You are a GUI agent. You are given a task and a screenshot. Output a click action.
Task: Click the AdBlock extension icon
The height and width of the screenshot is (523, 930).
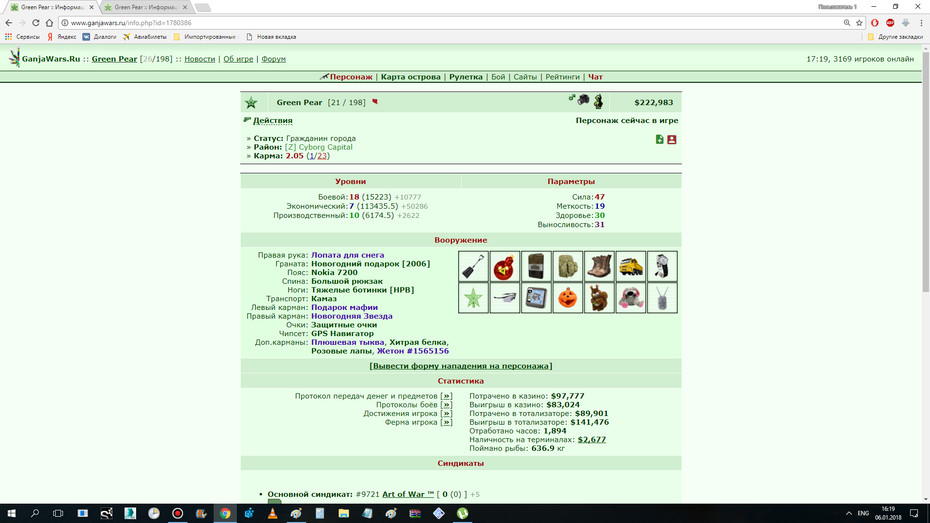pyautogui.click(x=890, y=23)
